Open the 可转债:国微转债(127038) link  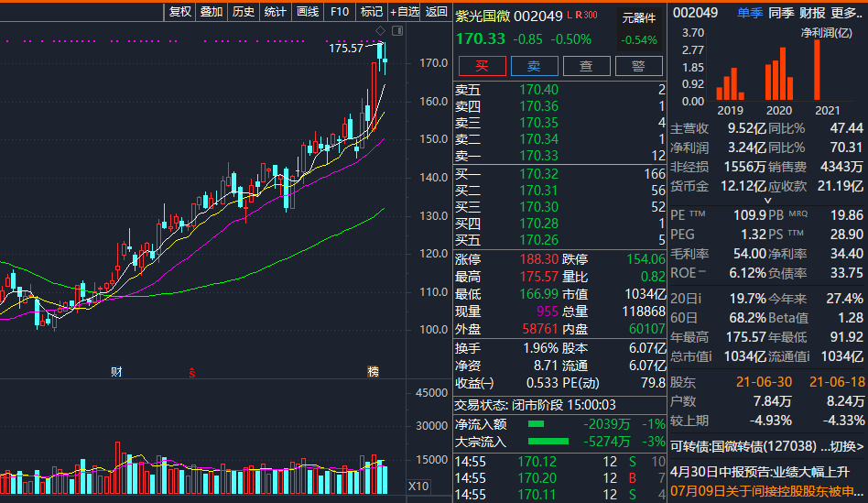(x=743, y=446)
